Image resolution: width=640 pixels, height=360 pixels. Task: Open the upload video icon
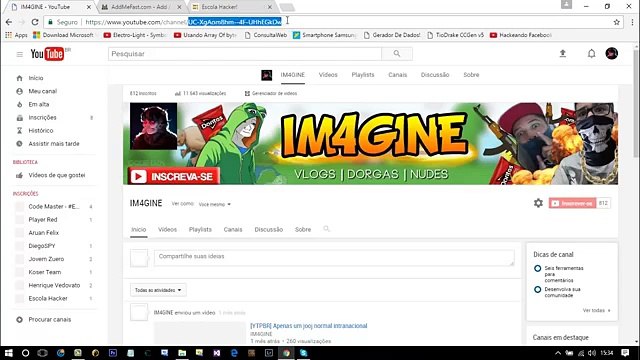point(563,53)
